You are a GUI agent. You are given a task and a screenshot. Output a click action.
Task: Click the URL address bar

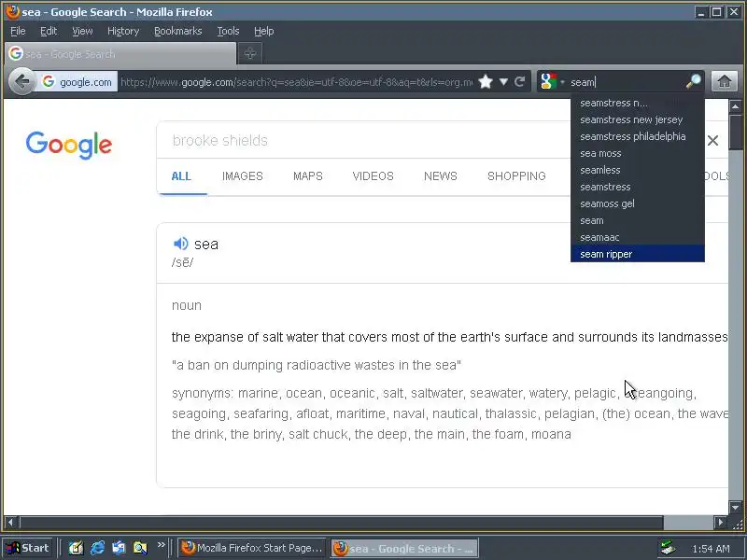click(296, 82)
